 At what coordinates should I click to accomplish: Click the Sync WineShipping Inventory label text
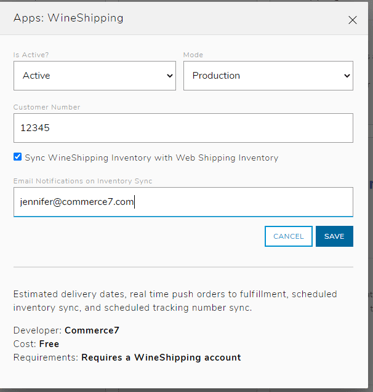point(152,158)
